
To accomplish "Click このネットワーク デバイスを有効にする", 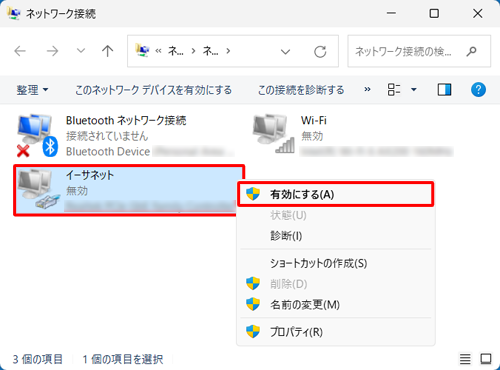I will tap(153, 90).
